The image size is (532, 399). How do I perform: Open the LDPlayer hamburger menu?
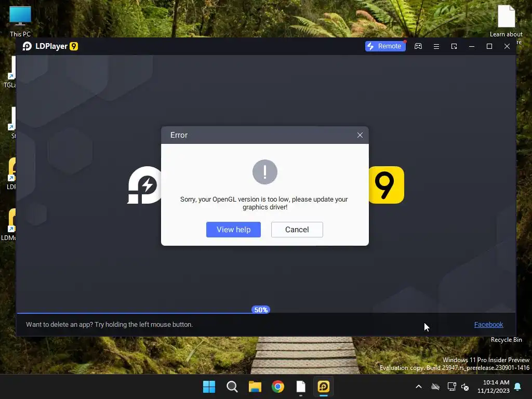coord(436,46)
